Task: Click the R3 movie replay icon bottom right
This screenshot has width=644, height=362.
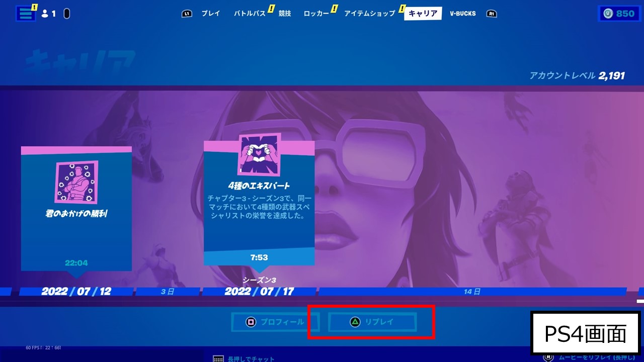Action: tap(547, 357)
